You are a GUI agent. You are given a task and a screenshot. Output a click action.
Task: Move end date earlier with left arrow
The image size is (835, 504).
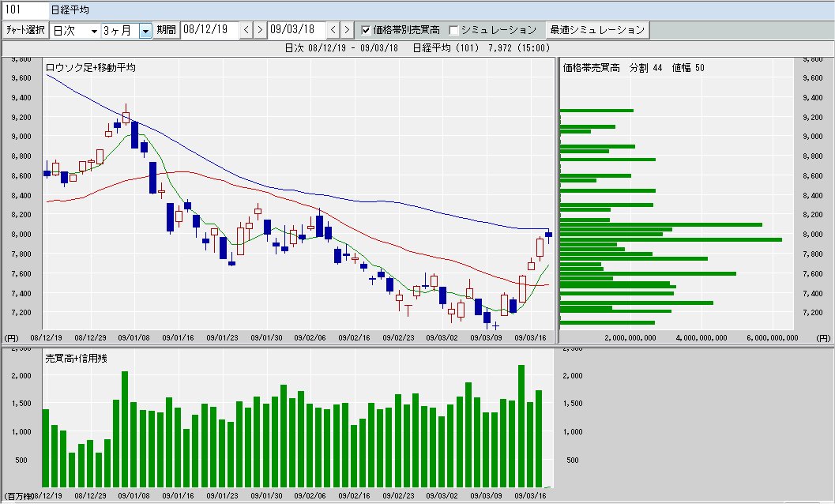click(333, 30)
